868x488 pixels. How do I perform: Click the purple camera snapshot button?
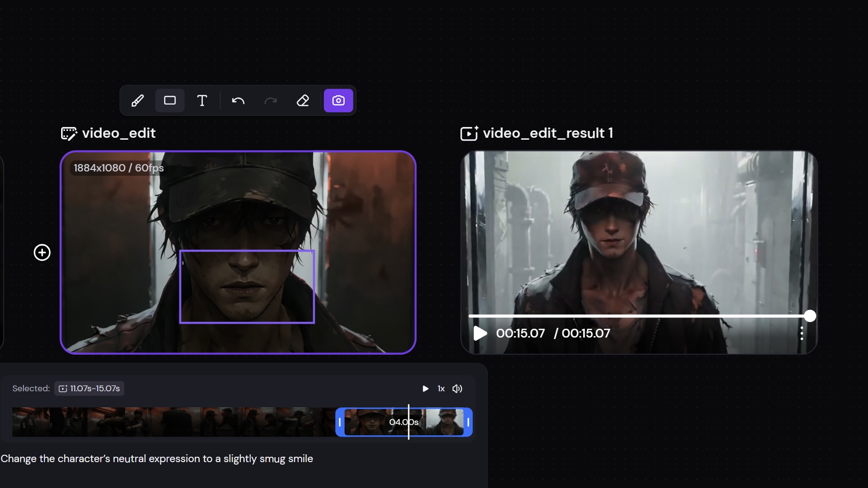(338, 101)
